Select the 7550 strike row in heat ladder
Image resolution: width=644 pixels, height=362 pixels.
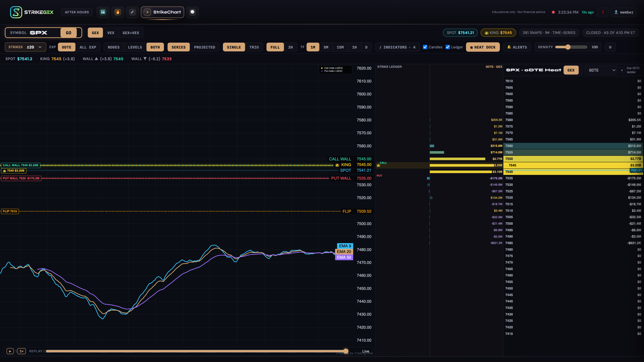coord(573,159)
